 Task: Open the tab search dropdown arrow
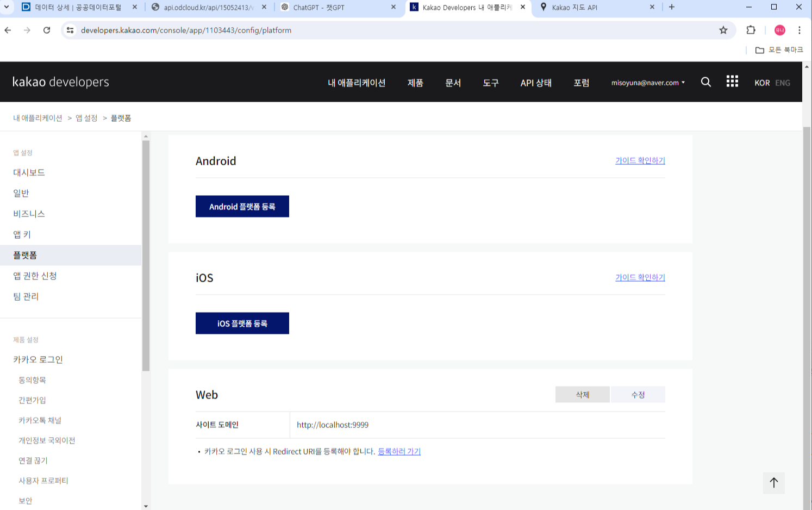pyautogui.click(x=7, y=7)
